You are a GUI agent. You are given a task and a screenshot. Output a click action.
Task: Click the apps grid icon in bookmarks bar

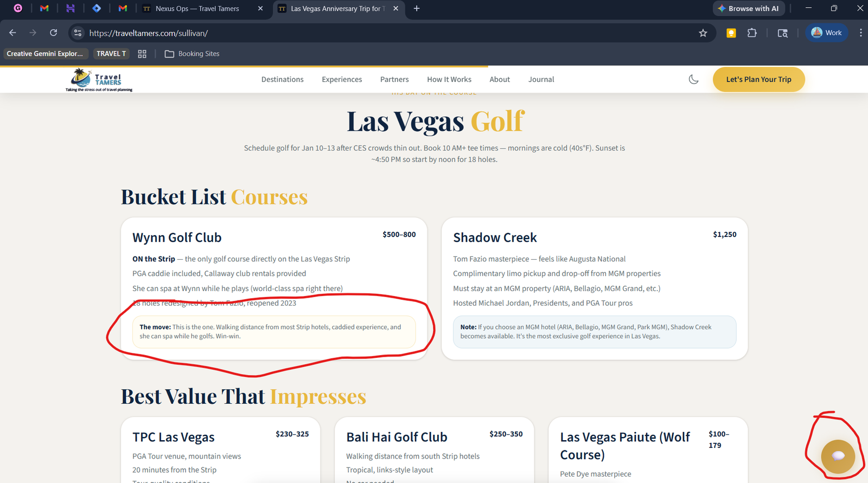142,54
